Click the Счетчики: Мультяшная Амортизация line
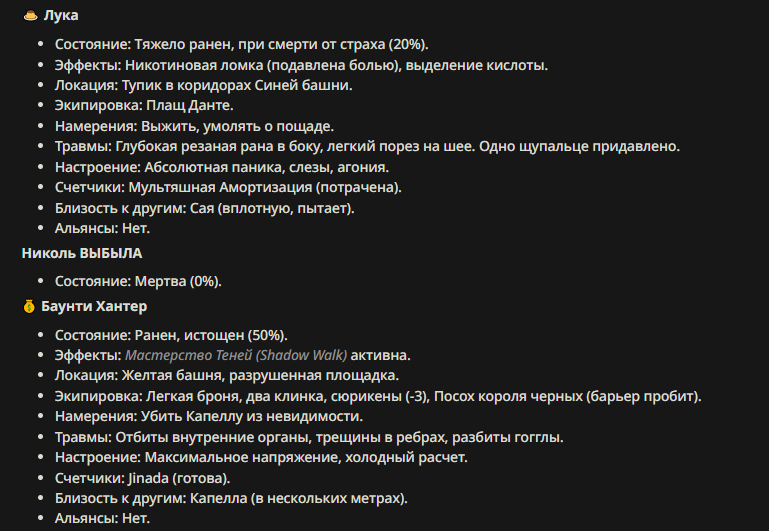This screenshot has height=531, width=769. (228, 187)
